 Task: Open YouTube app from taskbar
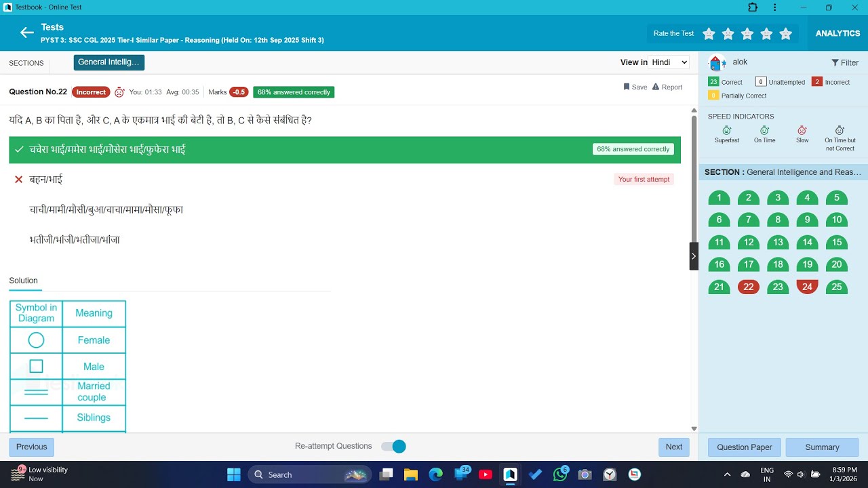(486, 474)
